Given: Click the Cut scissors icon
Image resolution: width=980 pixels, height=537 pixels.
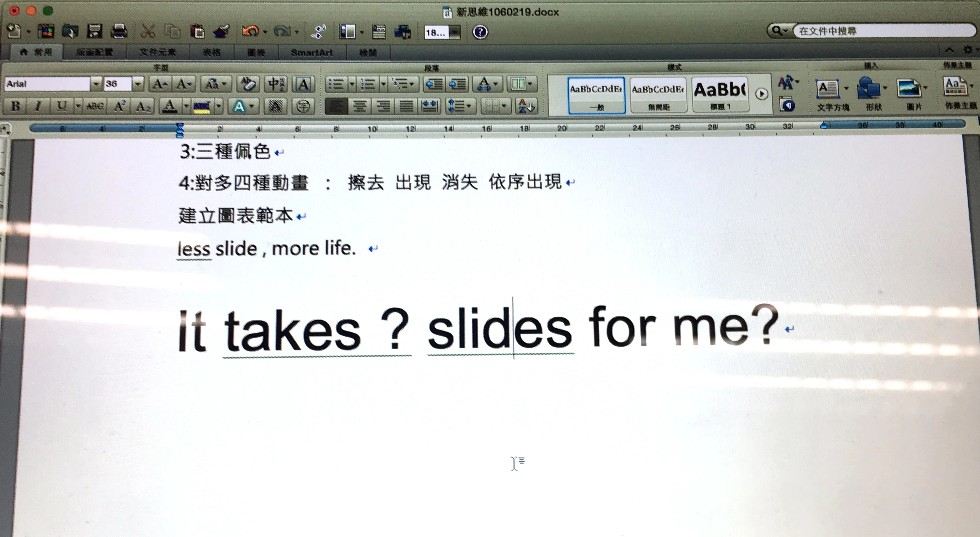Looking at the screenshot, I should click(x=148, y=31).
